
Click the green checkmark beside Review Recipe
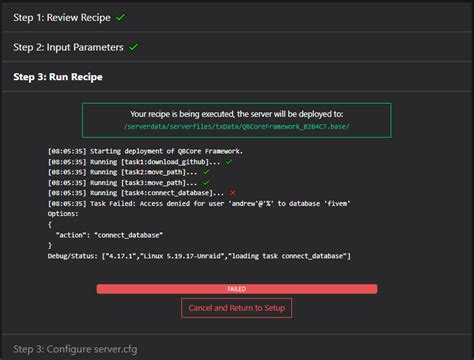click(120, 17)
